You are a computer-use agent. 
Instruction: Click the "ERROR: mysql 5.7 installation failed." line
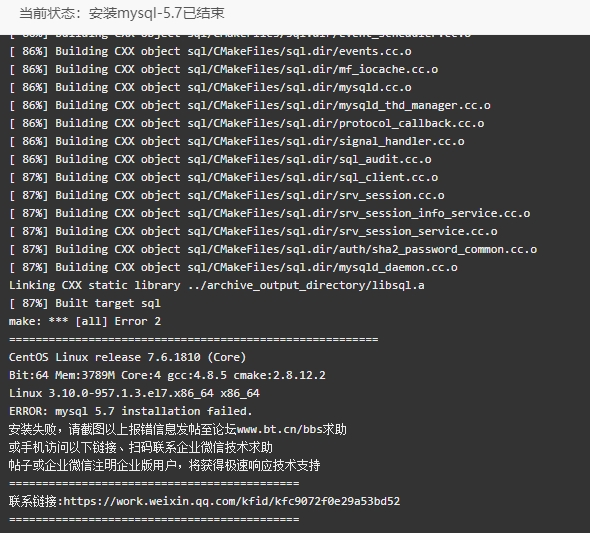[130, 411]
